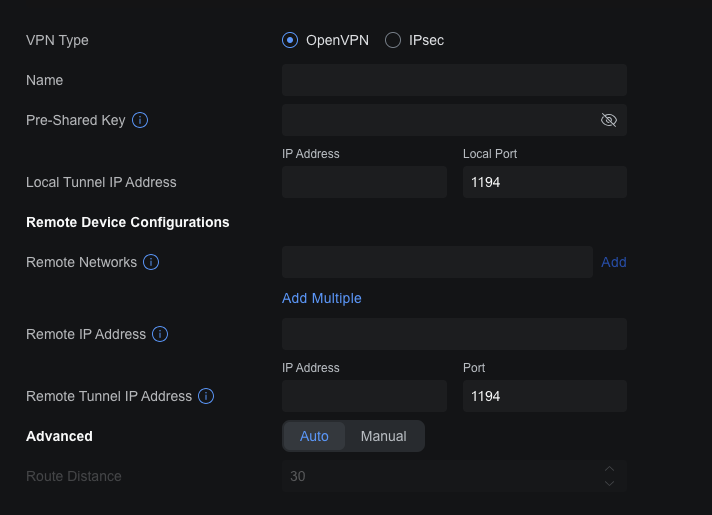
Task: Click the Remote IP Address field
Action: [454, 334]
